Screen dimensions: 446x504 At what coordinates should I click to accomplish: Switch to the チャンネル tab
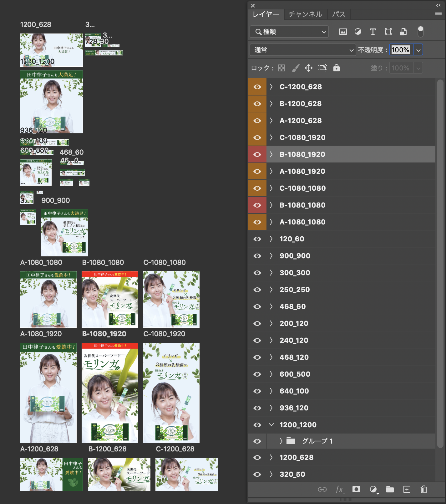point(305,14)
